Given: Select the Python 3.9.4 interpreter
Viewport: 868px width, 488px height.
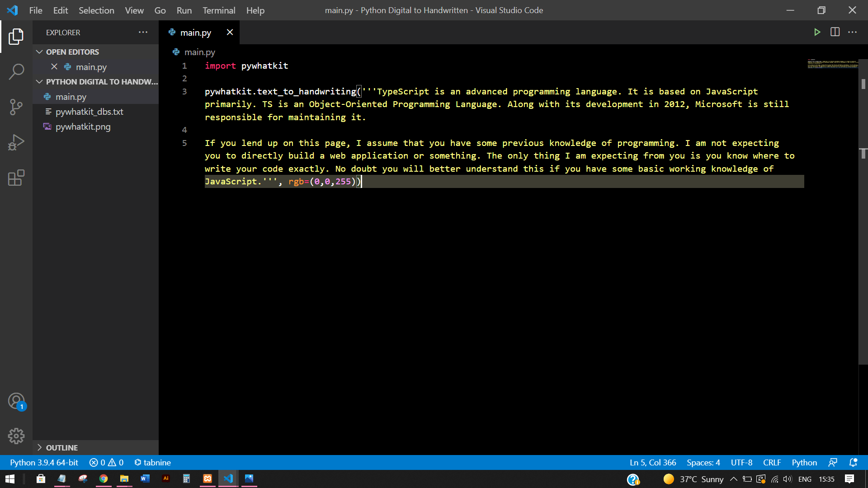Looking at the screenshot, I should point(43,462).
